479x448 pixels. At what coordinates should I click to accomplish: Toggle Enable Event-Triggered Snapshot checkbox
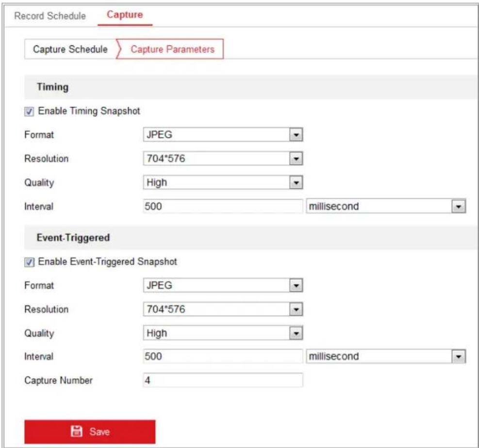[x=29, y=262]
